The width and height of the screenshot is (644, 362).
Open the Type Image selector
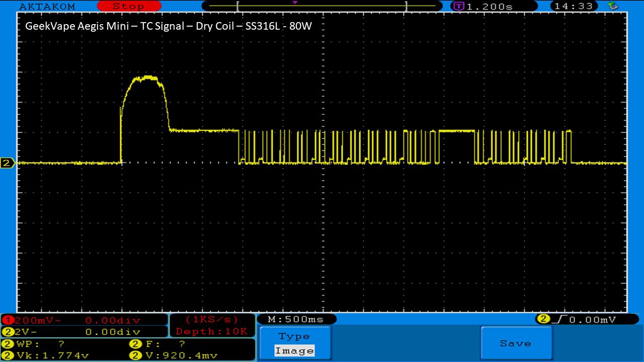click(x=295, y=343)
